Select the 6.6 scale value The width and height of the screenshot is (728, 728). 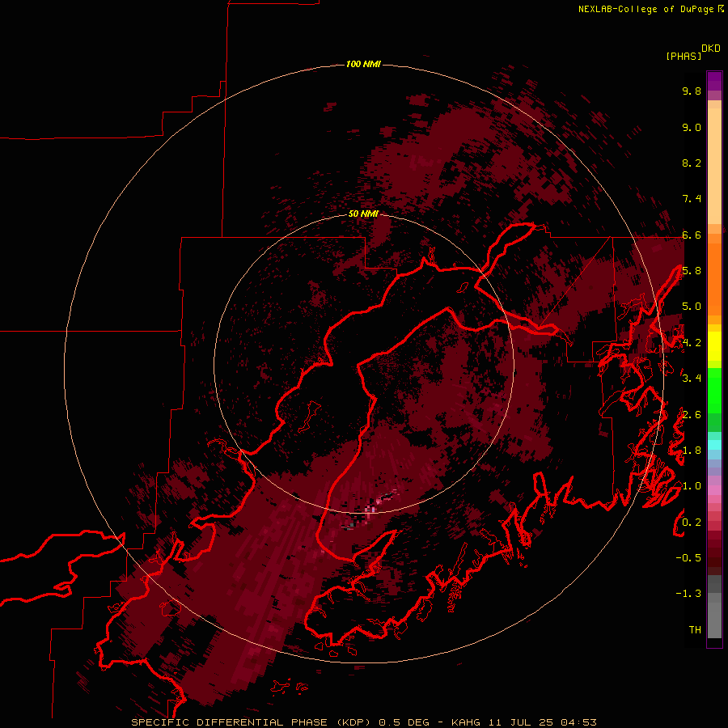tap(692, 235)
